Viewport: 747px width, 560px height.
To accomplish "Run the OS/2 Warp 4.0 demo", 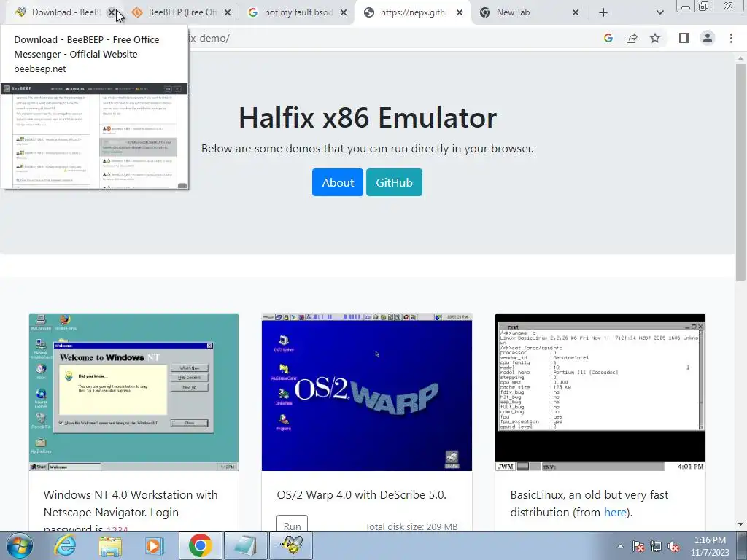I will coord(292,525).
